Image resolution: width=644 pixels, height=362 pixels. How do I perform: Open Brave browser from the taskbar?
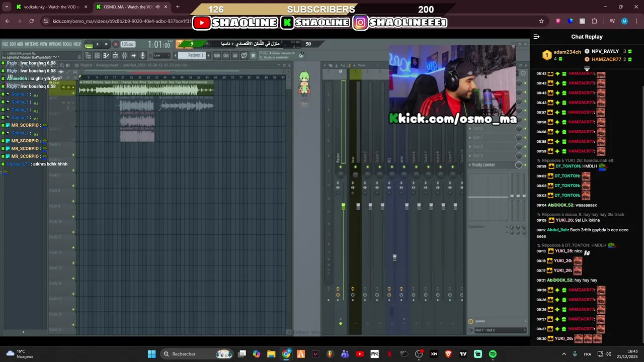[x=448, y=354]
